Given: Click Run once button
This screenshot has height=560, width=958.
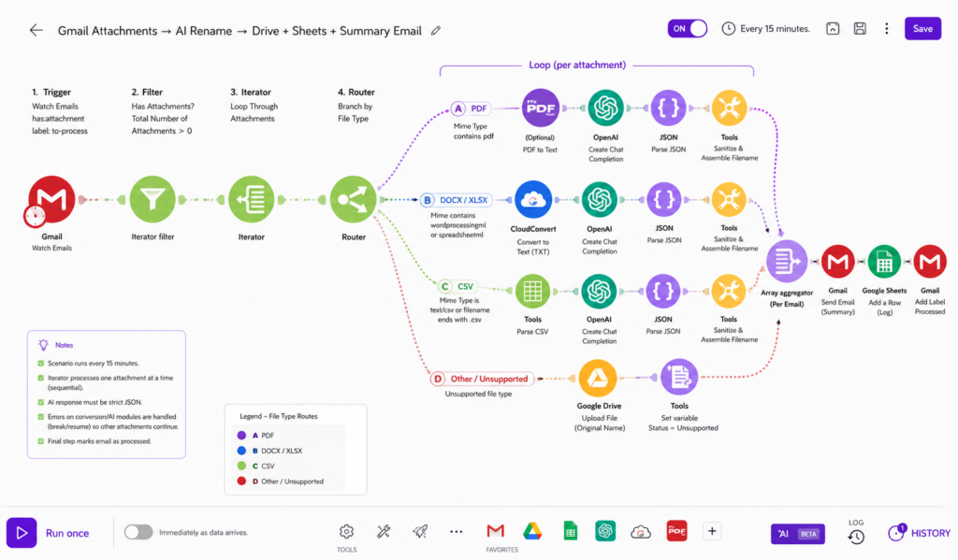Looking at the screenshot, I should [49, 533].
